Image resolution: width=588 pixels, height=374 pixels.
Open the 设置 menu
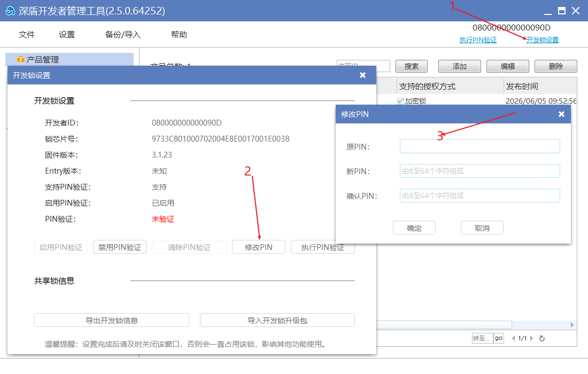click(x=67, y=35)
